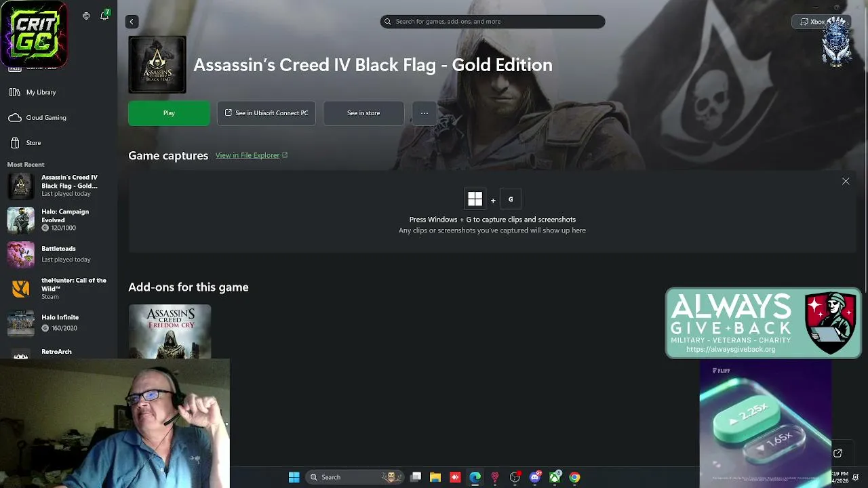Navigate to My Library
The width and height of the screenshot is (868, 488).
(41, 92)
